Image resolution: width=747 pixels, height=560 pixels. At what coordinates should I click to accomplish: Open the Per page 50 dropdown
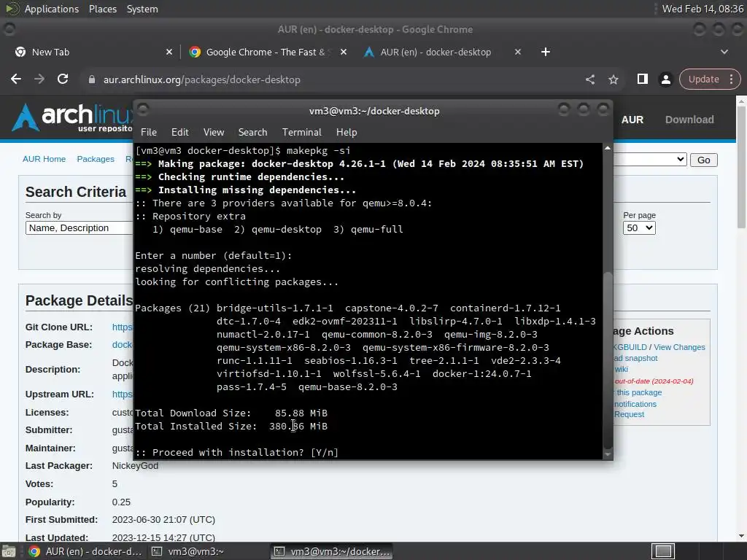(x=639, y=227)
